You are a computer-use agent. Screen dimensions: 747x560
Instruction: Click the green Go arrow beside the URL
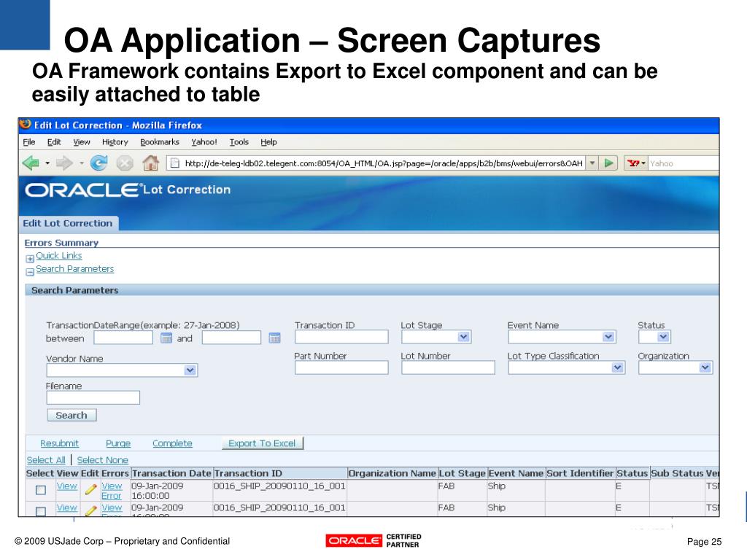[608, 163]
